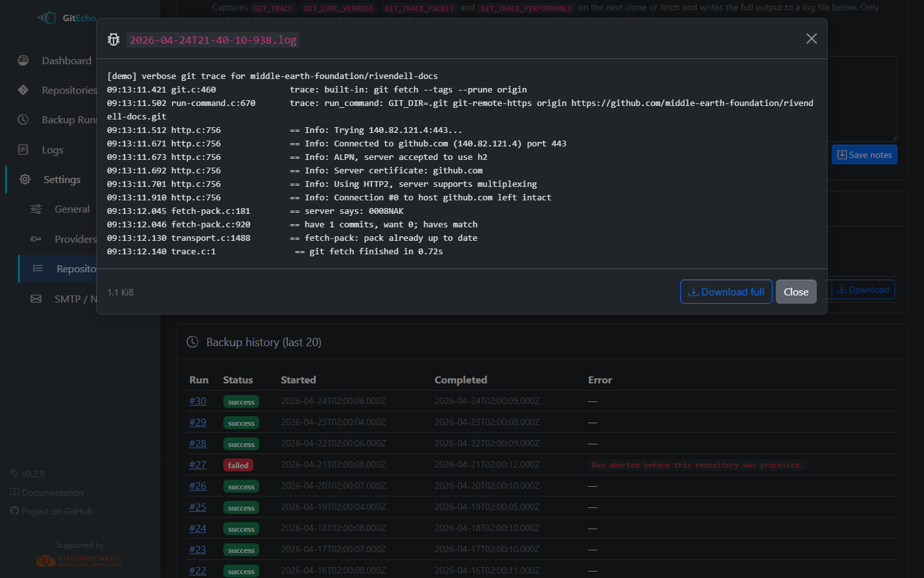Open the Logs menu item
Screen dimensions: 924x578
click(53, 150)
